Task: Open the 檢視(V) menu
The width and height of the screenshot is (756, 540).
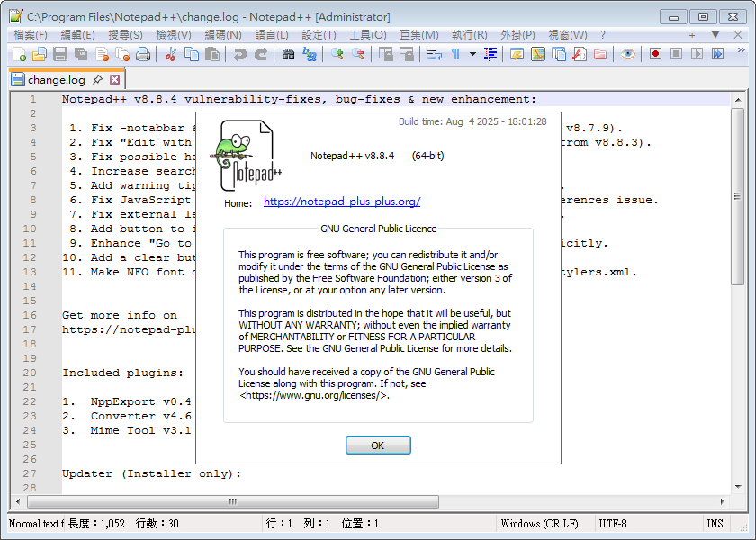Action: [174, 35]
